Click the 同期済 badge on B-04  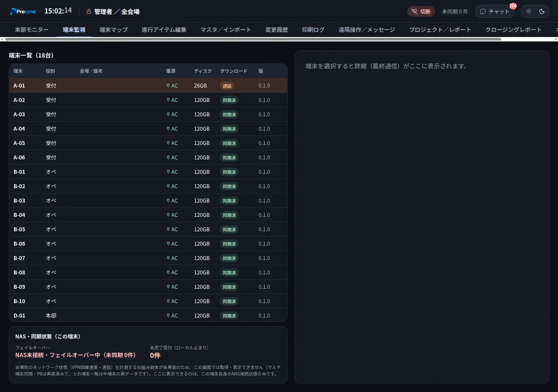click(229, 215)
